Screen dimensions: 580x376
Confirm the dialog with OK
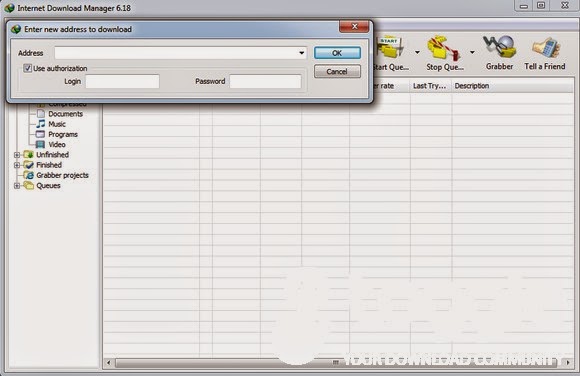(337, 53)
